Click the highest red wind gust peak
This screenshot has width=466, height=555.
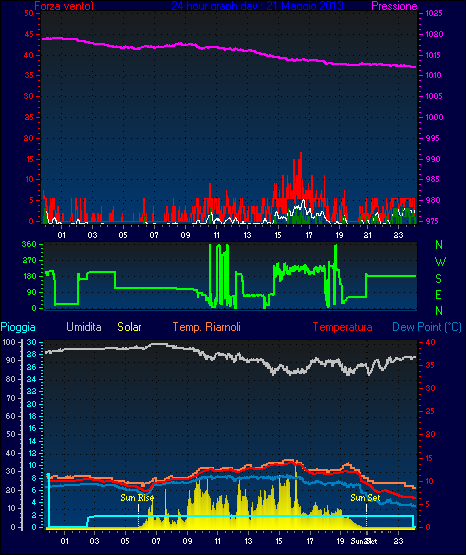(x=301, y=154)
